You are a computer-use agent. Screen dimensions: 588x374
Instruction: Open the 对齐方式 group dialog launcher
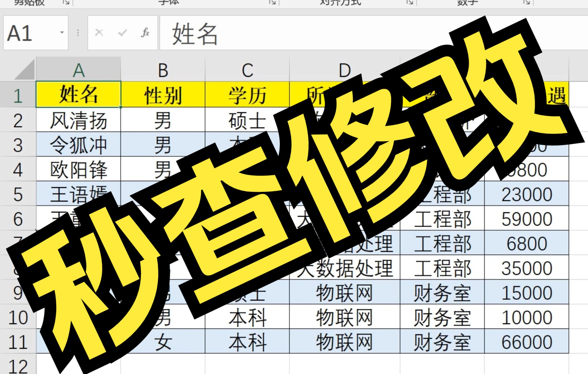(409, 2)
